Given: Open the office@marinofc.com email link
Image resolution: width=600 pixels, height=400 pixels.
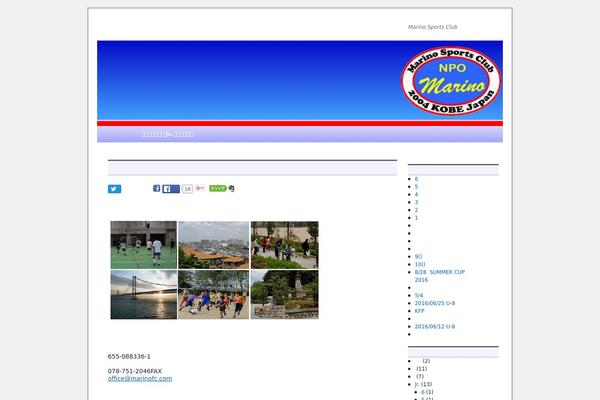Looking at the screenshot, I should 140,379.
